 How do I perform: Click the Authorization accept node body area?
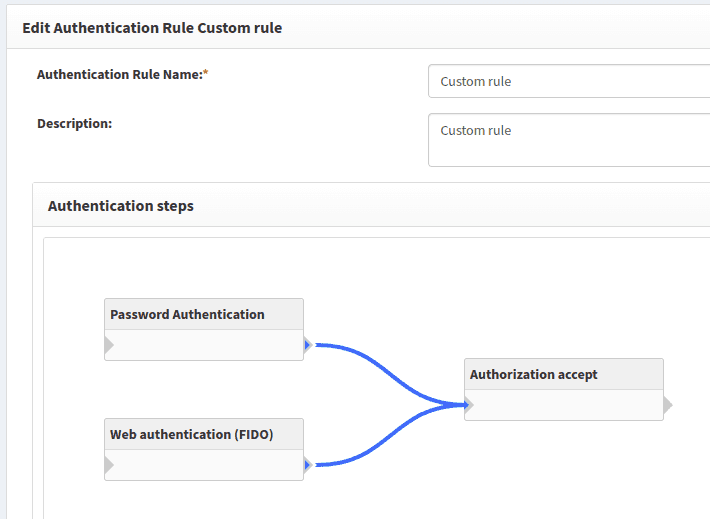click(x=564, y=405)
